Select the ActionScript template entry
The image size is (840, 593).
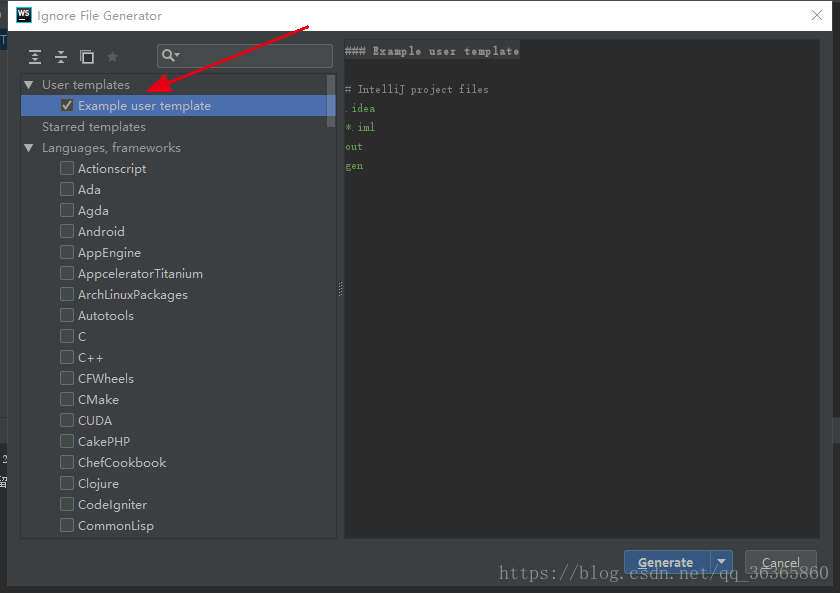(x=111, y=168)
